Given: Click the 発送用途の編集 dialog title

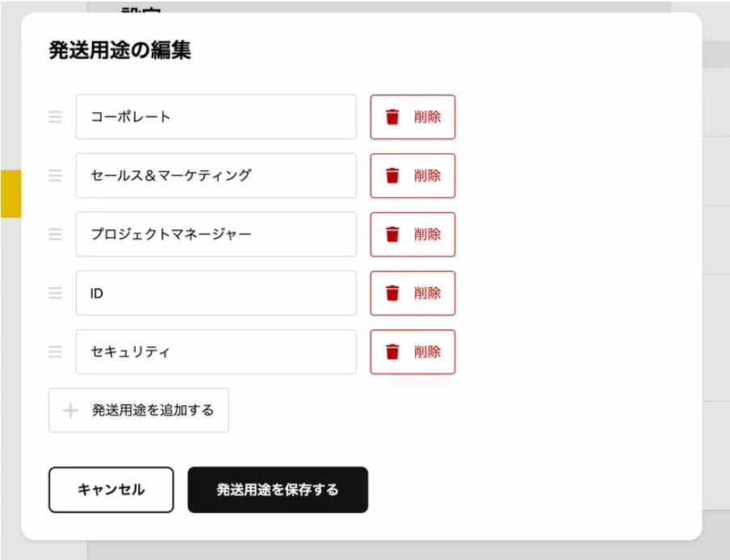Looking at the screenshot, I should (120, 51).
